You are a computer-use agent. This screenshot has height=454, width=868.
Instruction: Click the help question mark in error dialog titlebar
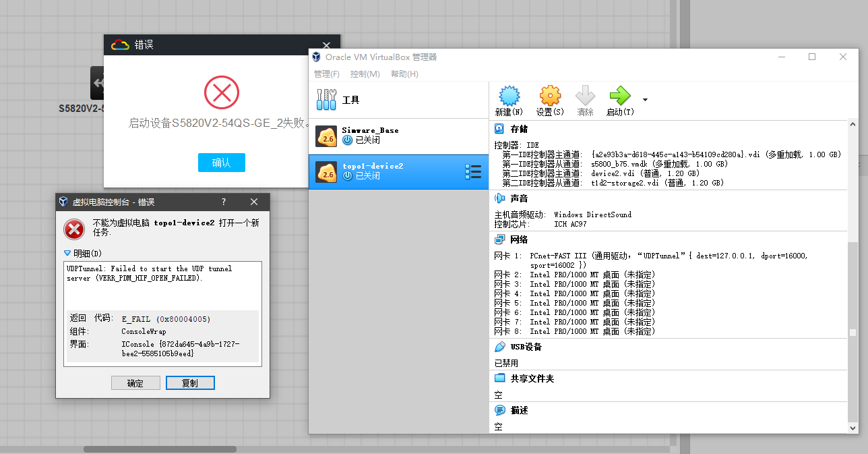pyautogui.click(x=224, y=202)
